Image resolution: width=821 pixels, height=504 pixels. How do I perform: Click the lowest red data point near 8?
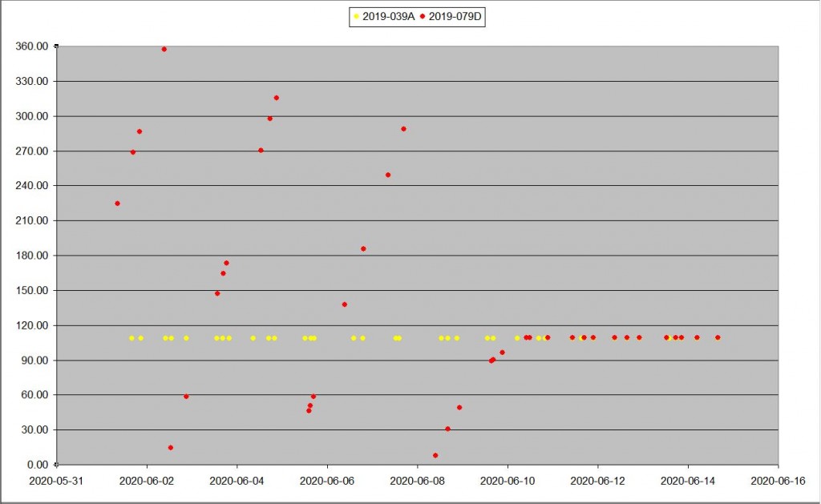(x=435, y=455)
